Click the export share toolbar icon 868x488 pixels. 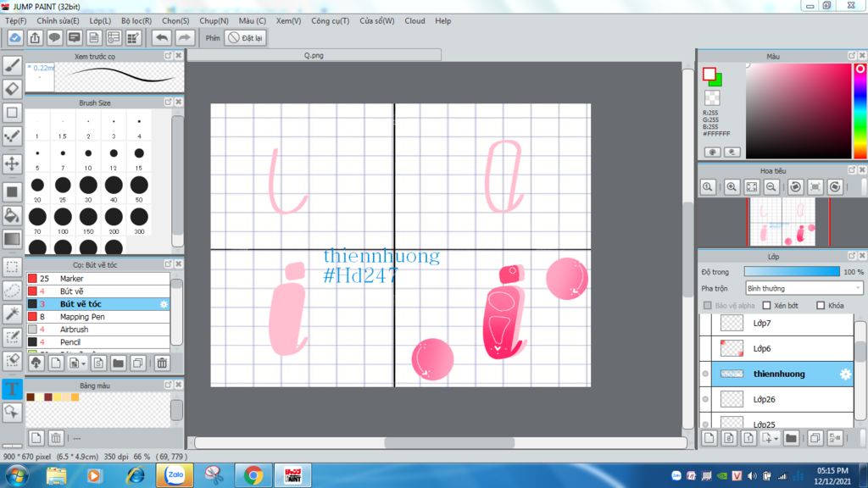(35, 37)
